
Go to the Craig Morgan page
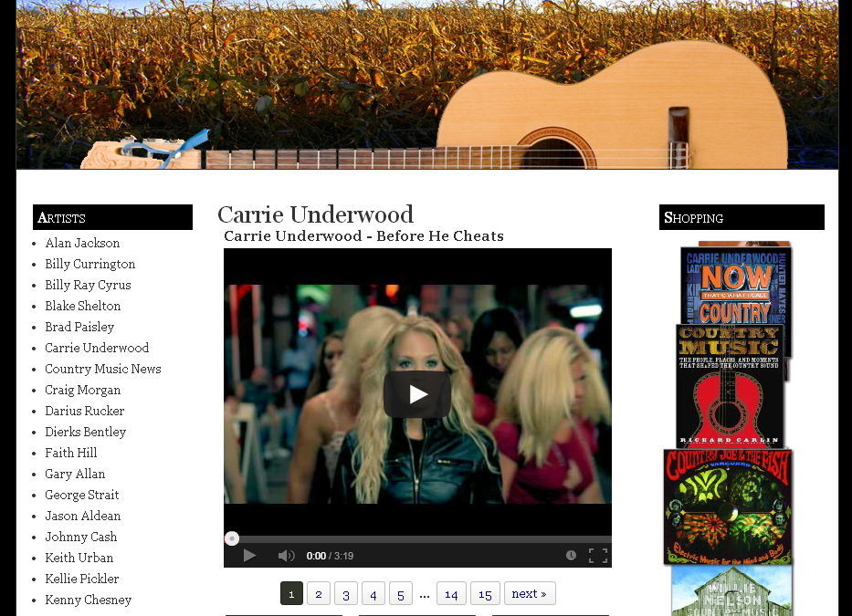click(x=82, y=390)
